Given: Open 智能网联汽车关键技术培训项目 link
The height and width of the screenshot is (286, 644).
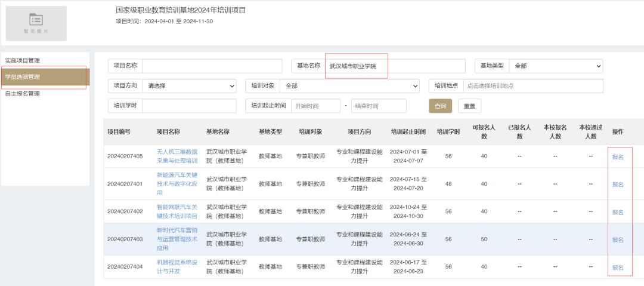Looking at the screenshot, I should pyautogui.click(x=177, y=211).
